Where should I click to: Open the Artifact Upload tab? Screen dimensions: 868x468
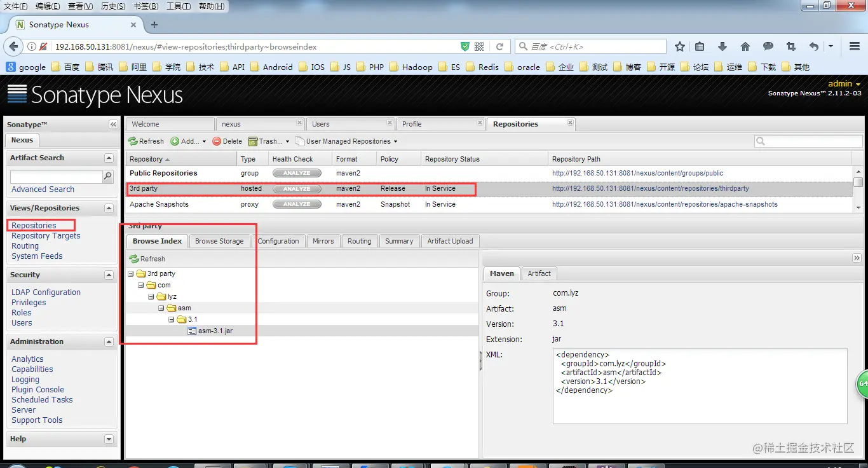(450, 241)
